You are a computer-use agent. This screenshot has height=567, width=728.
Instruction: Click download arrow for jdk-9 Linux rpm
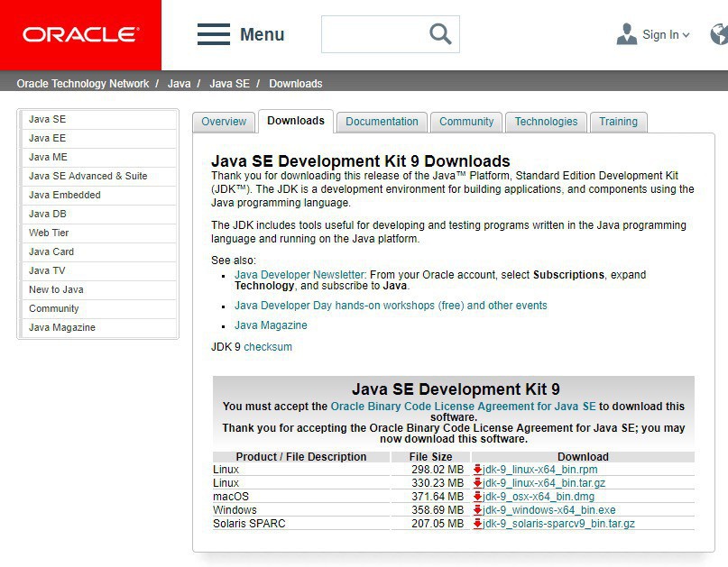(x=477, y=470)
